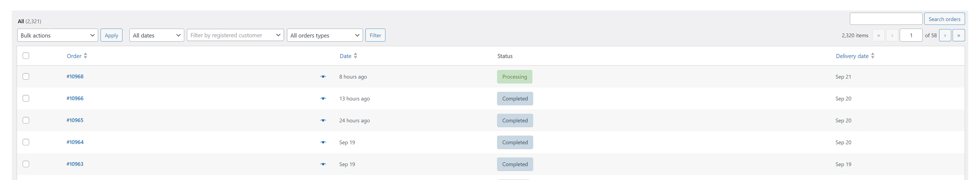Click the current page number field

click(x=911, y=35)
